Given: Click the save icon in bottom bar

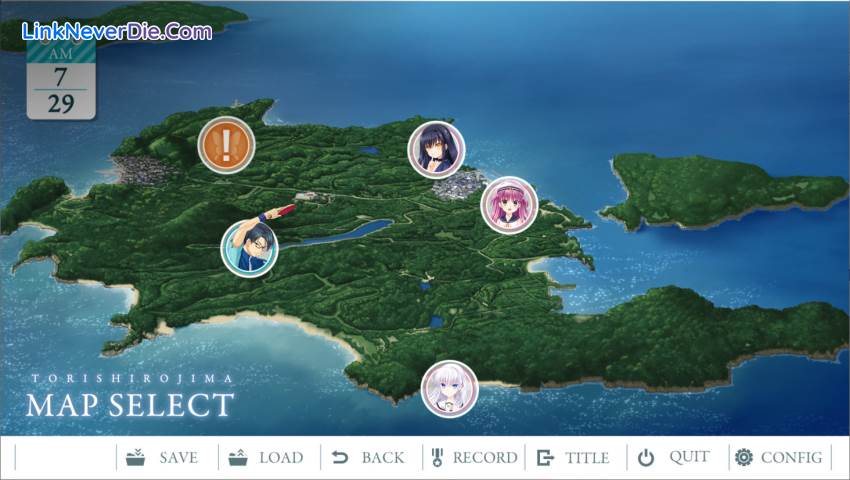Looking at the screenshot, I should 135,458.
